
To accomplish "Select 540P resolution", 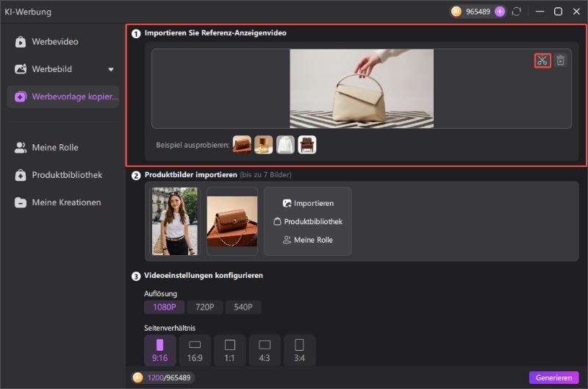I will tap(243, 307).
